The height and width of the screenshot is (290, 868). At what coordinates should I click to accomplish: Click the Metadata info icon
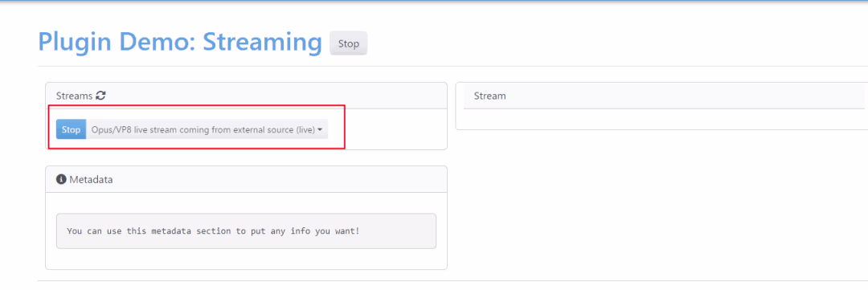[x=61, y=179]
